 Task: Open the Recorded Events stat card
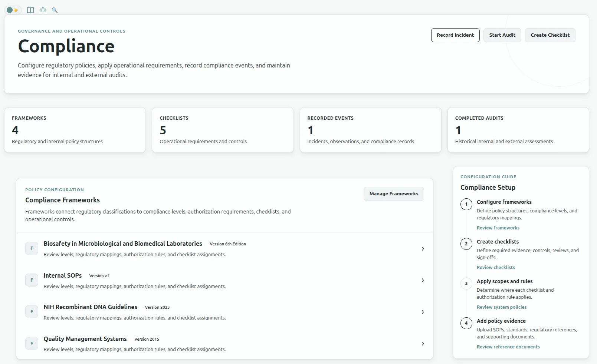click(x=370, y=130)
